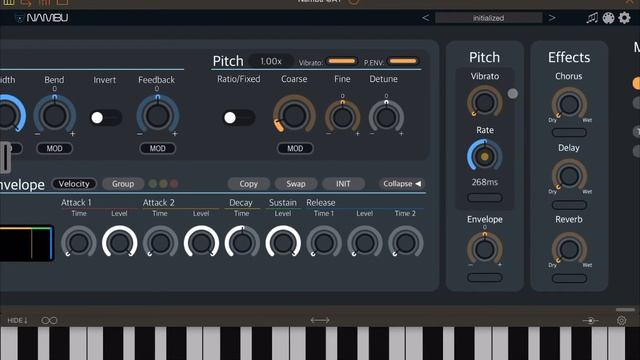Viewport: 640px width, 360px height.
Task: Click the Feedback knob
Action: (x=158, y=116)
